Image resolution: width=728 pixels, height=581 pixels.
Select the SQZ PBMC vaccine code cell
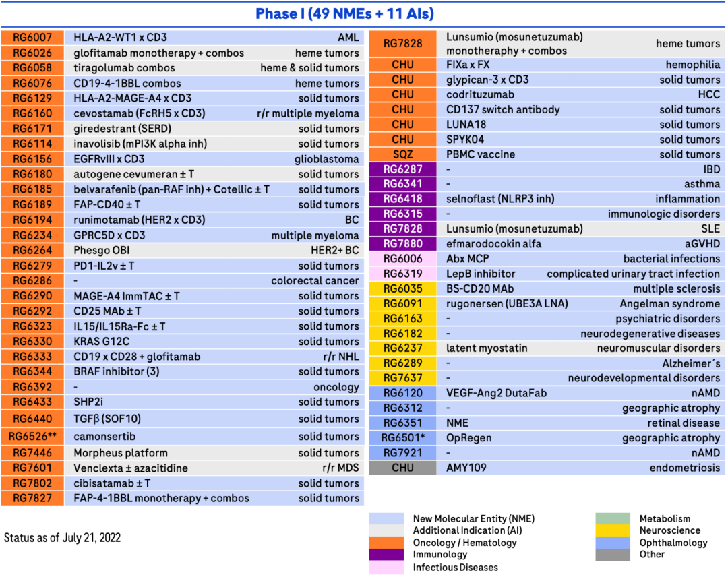coord(402,154)
